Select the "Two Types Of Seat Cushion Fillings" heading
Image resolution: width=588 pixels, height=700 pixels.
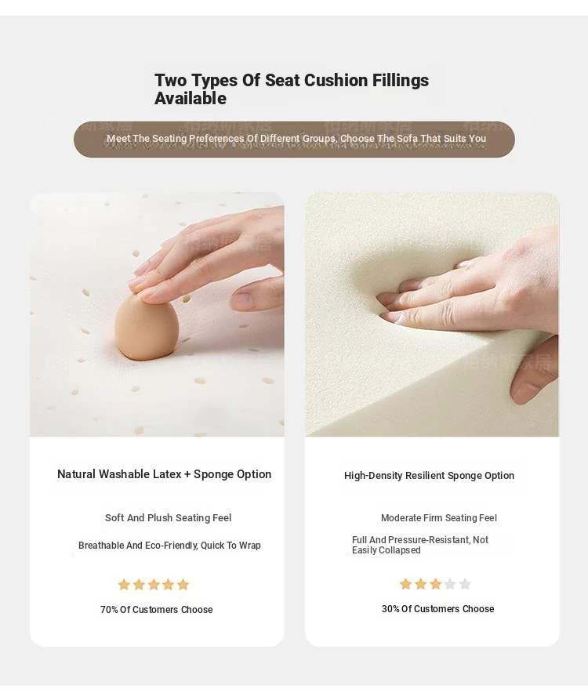[x=292, y=89]
